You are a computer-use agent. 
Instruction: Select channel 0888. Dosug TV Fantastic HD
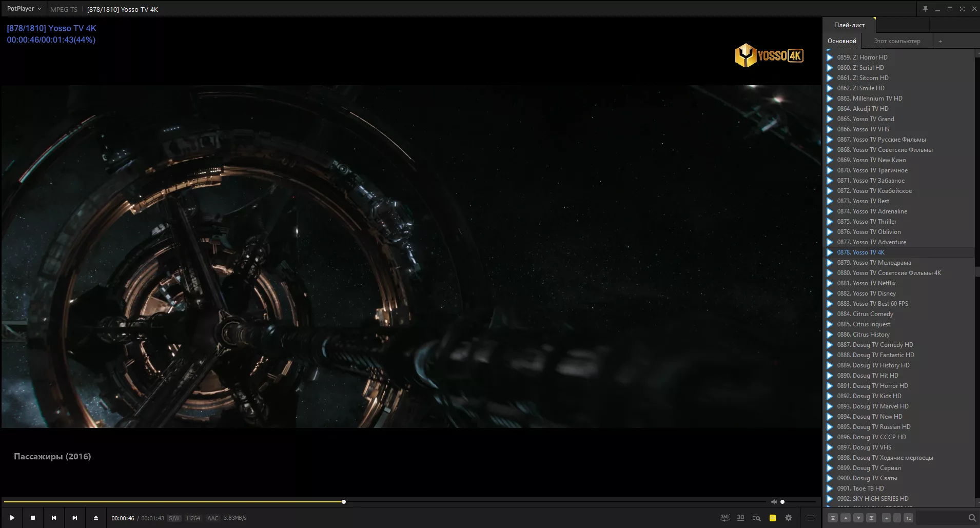(x=899, y=355)
